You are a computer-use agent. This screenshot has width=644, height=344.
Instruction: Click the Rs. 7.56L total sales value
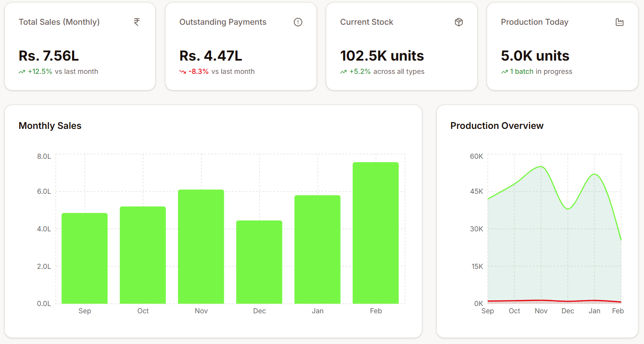click(x=49, y=56)
